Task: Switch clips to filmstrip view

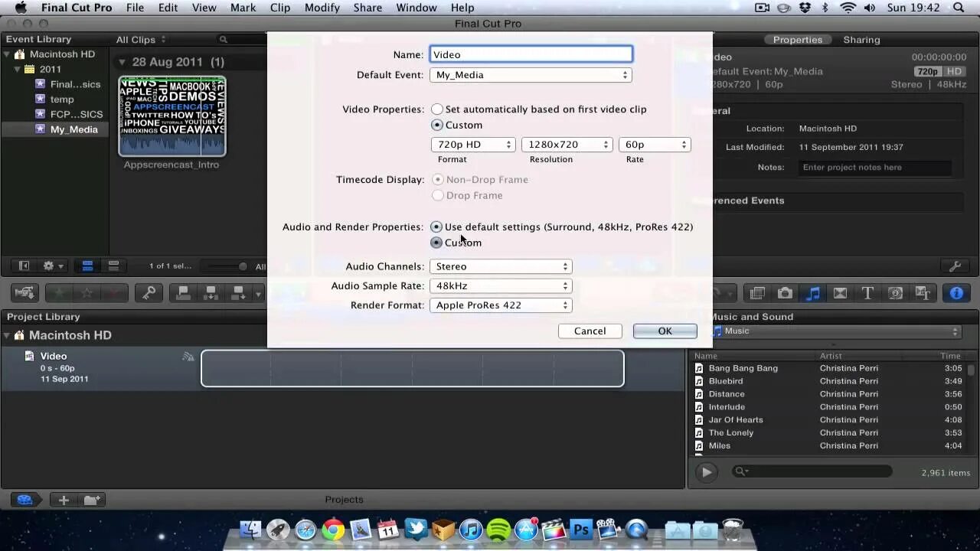Action: [x=87, y=266]
